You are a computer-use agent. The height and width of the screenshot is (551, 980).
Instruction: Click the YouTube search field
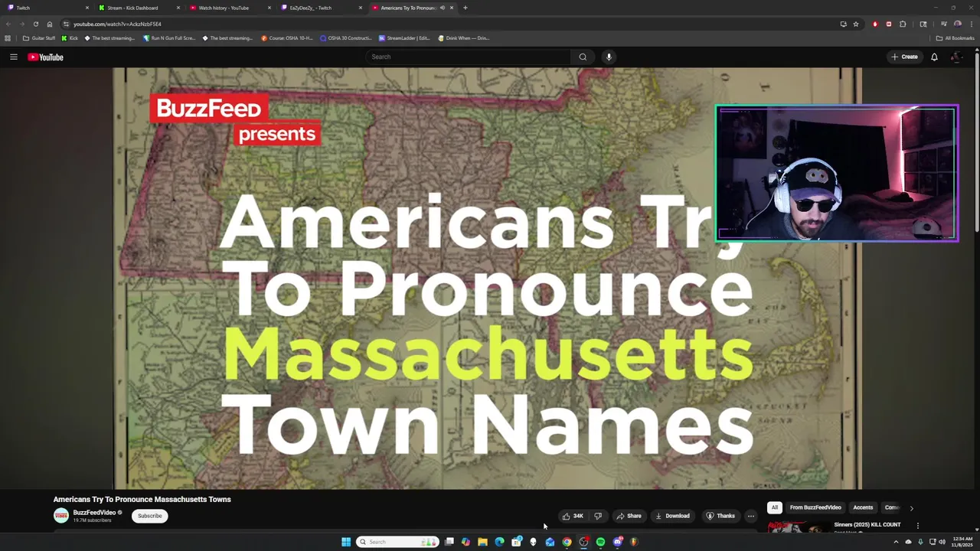click(x=469, y=57)
